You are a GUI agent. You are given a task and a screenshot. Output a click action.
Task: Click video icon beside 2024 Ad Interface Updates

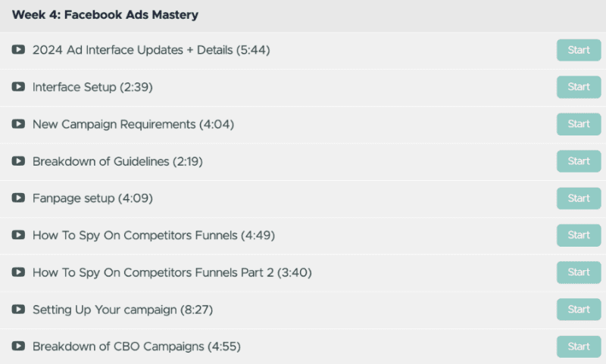tap(18, 50)
